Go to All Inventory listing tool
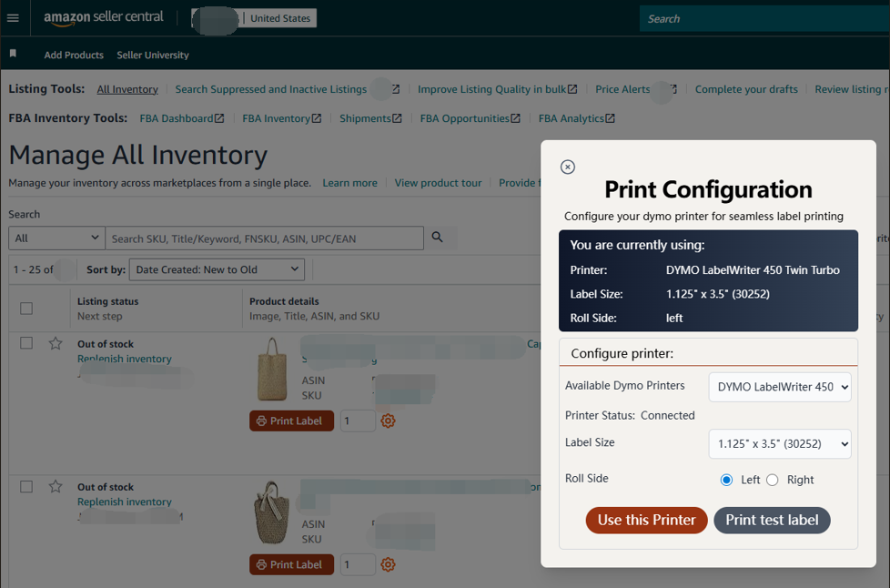 pyautogui.click(x=127, y=89)
